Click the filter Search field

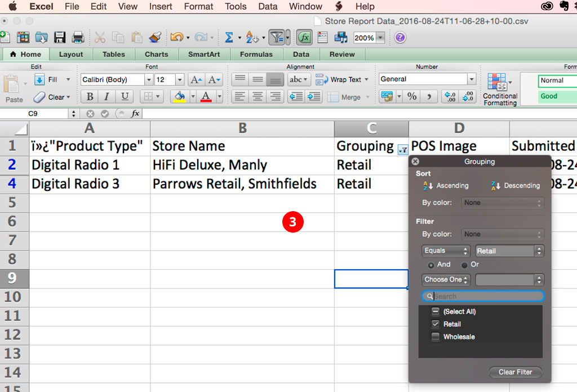(x=485, y=296)
